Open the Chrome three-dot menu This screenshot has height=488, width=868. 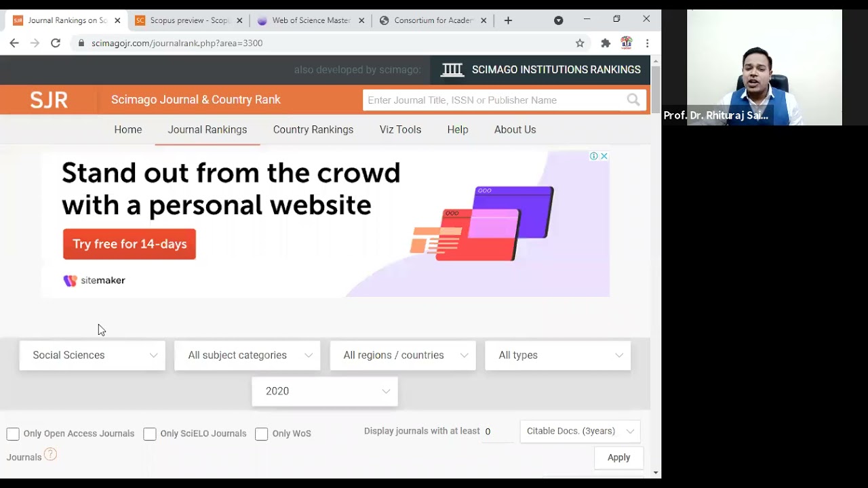click(x=647, y=43)
